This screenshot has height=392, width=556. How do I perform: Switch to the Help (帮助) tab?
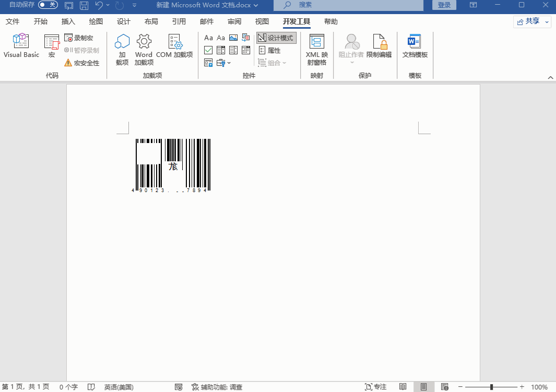(331, 21)
